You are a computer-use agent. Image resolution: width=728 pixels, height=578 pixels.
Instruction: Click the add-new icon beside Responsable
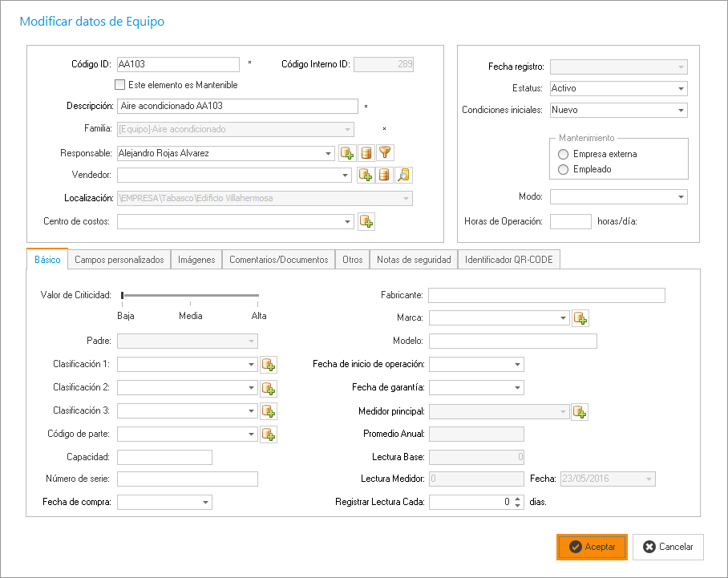tap(347, 153)
